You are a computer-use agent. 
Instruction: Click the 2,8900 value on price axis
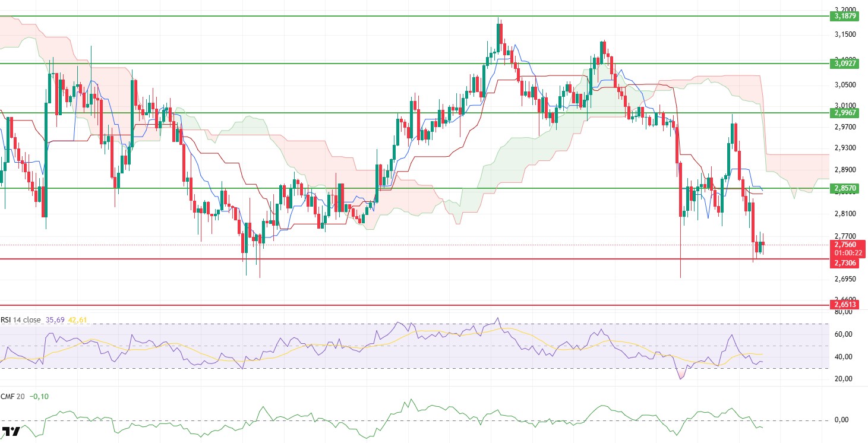(845, 170)
